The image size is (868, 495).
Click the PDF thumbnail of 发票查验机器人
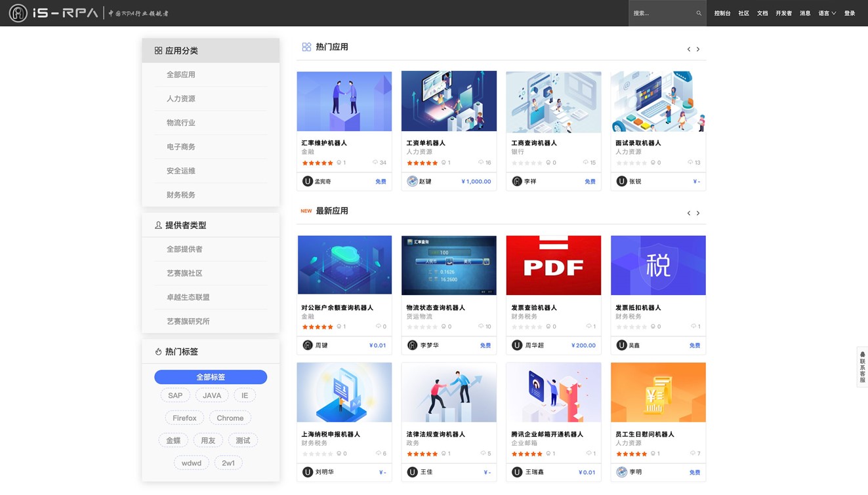point(553,265)
